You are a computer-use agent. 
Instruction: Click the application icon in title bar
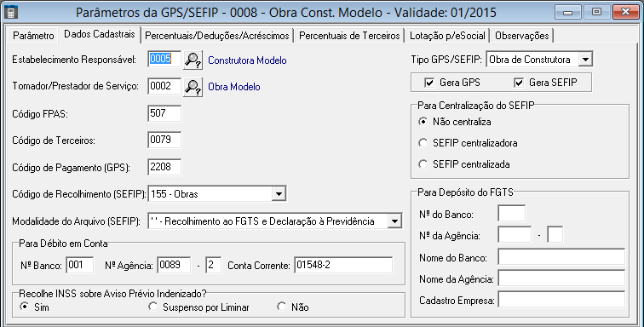coord(10,12)
